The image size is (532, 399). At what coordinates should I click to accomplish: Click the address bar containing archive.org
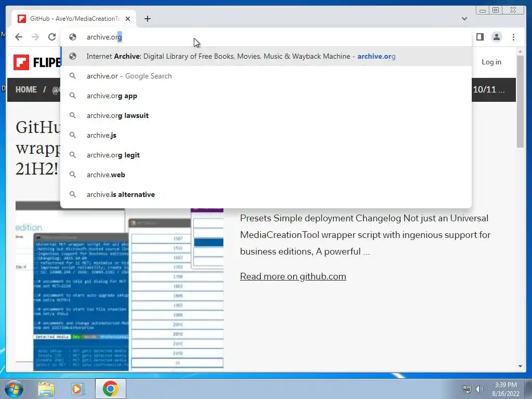point(265,37)
